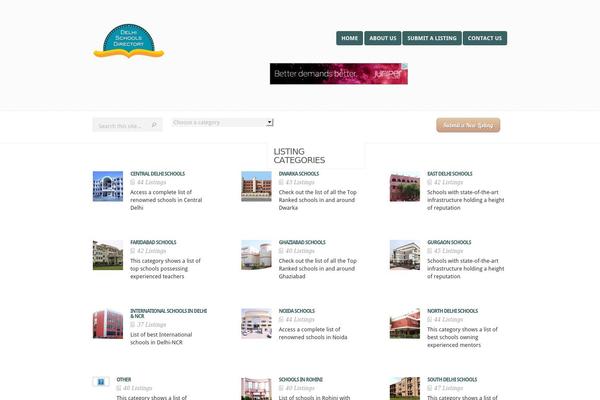600x400 pixels.
Task: Open the Dwarka Schools link
Action: pyautogui.click(x=299, y=174)
